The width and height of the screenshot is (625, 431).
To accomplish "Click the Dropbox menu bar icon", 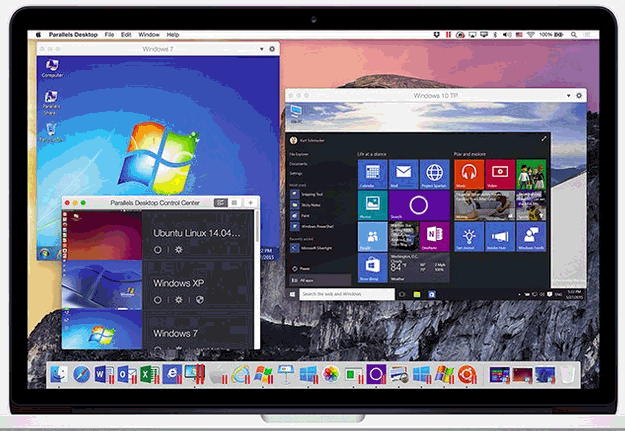I will click(x=436, y=35).
